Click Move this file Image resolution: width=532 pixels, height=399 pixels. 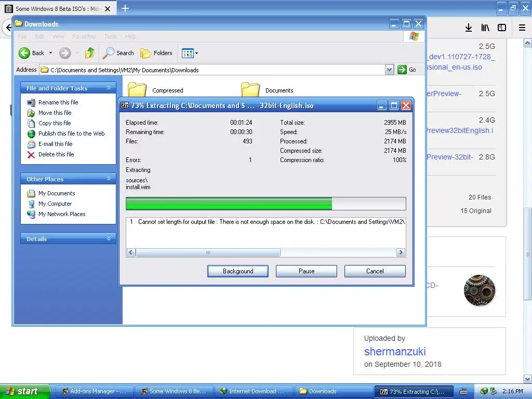click(x=55, y=113)
